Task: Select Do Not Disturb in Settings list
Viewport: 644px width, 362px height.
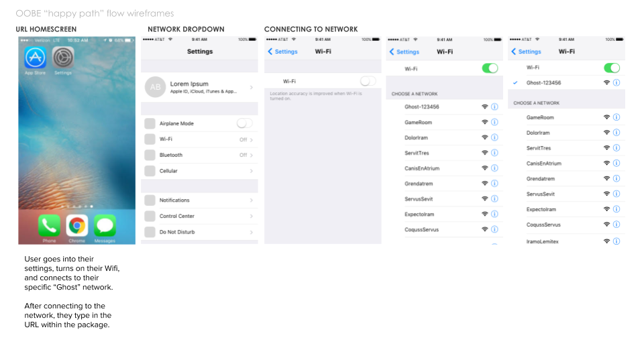Action: pos(200,233)
